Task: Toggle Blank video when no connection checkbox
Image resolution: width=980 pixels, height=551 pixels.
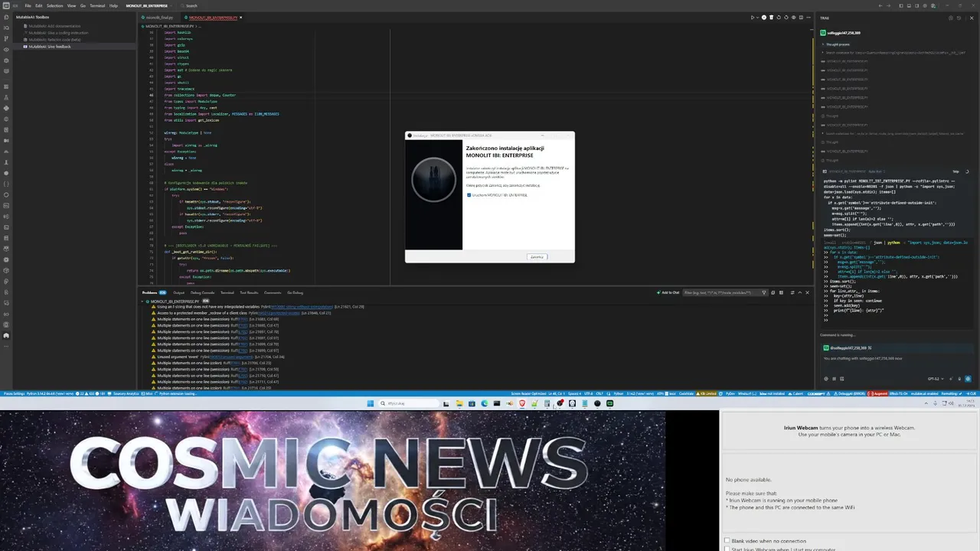Action: pyautogui.click(x=727, y=540)
